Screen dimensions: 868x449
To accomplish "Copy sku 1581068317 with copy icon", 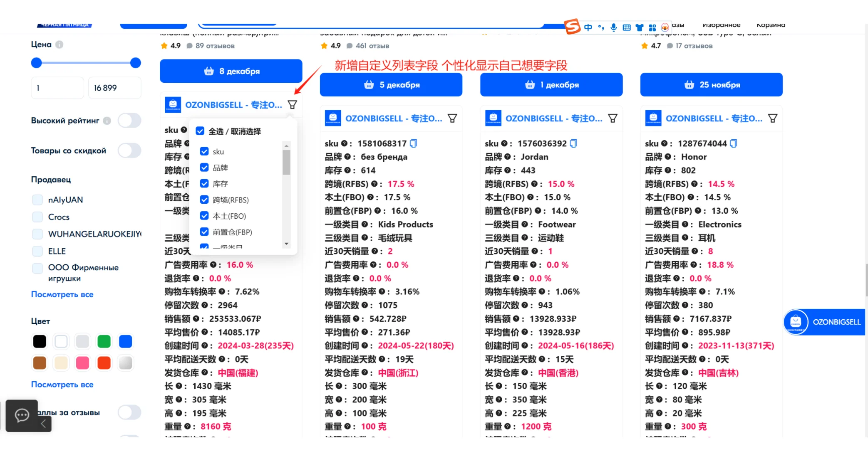I will click(x=413, y=143).
